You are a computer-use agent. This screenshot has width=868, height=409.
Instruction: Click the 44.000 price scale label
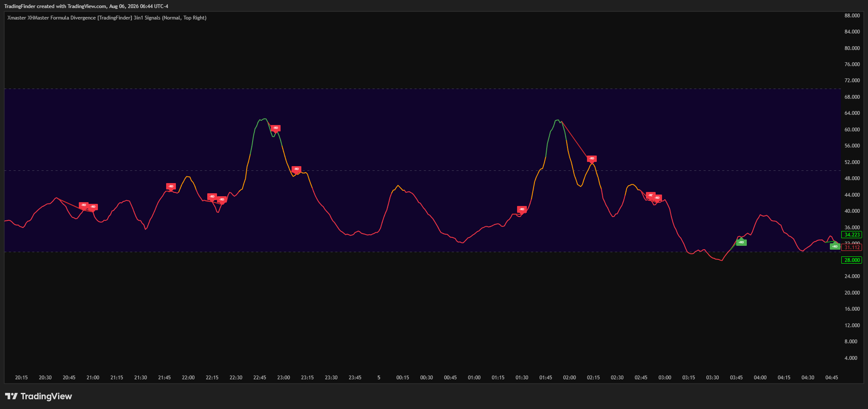point(852,195)
